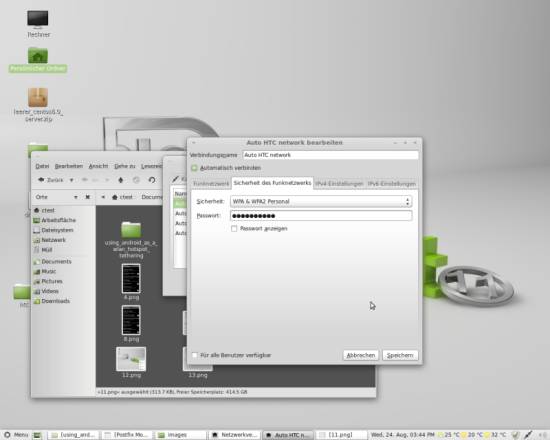
Task: Open the Orte sidebar selector dropdown
Action: tap(76, 197)
